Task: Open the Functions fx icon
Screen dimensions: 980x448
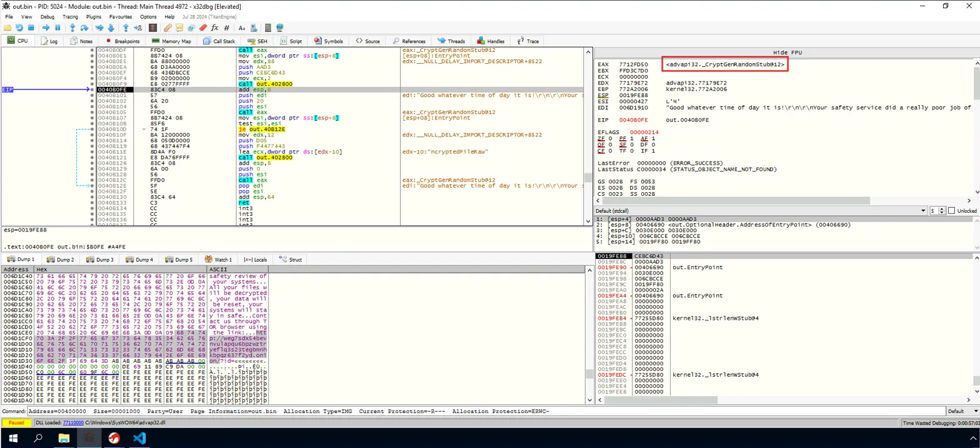Action: (x=214, y=28)
